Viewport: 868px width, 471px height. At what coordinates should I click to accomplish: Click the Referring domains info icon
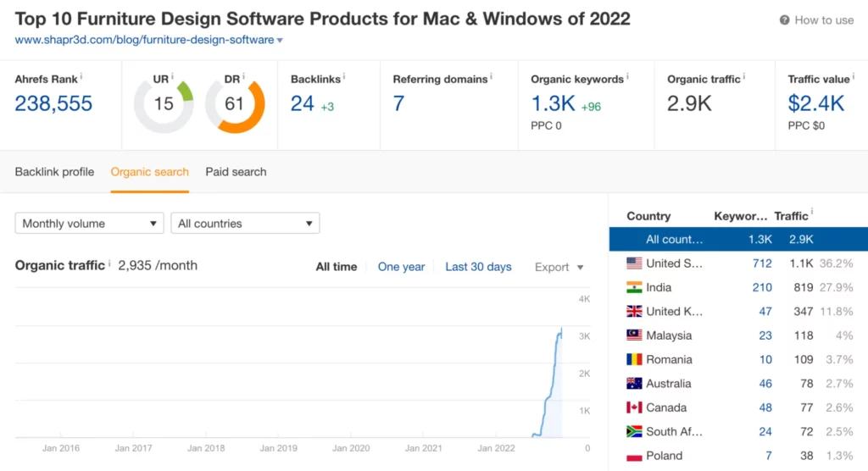coord(491,76)
